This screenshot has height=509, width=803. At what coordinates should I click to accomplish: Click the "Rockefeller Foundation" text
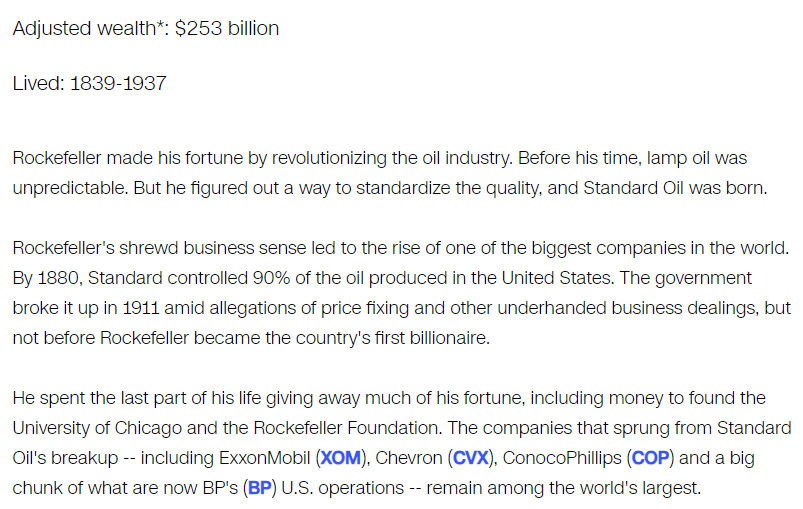click(x=343, y=429)
